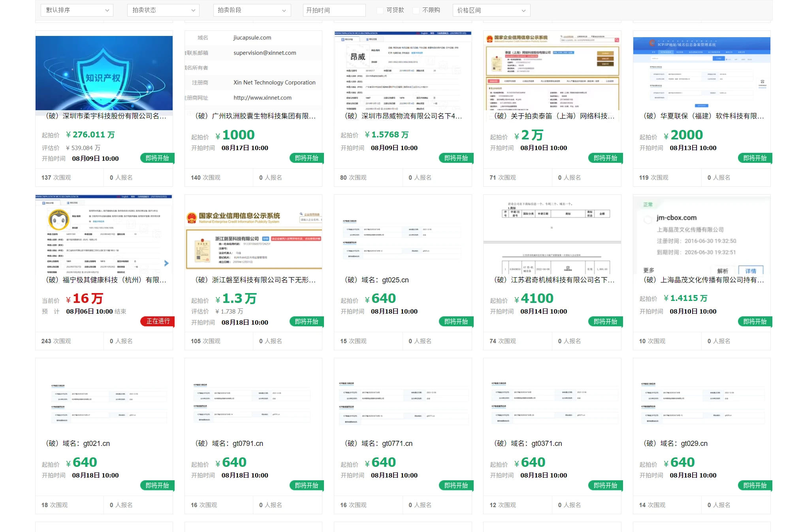Image resolution: width=785 pixels, height=532 pixels.
Task: Open the 拍卖状态 dropdown filter
Action: 163,10
